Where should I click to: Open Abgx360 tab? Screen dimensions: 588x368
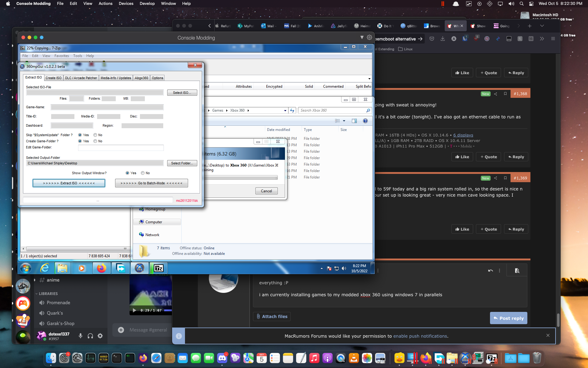click(x=141, y=78)
